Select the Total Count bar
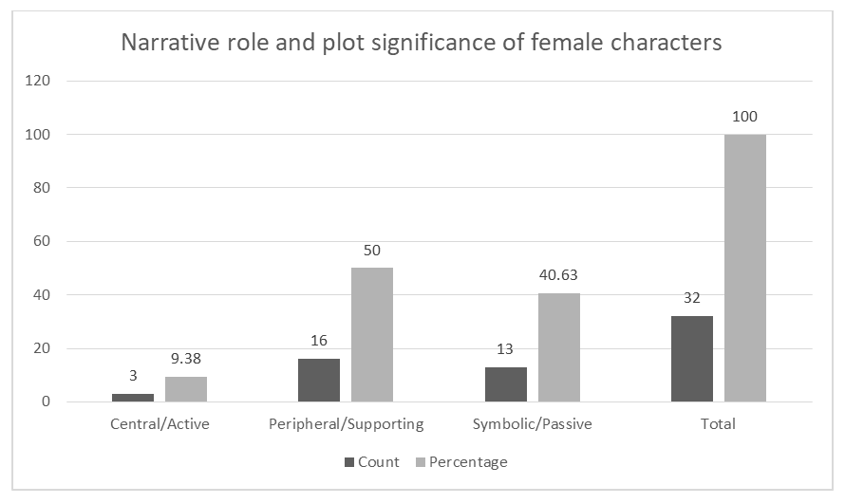The width and height of the screenshot is (845, 504). point(692,359)
